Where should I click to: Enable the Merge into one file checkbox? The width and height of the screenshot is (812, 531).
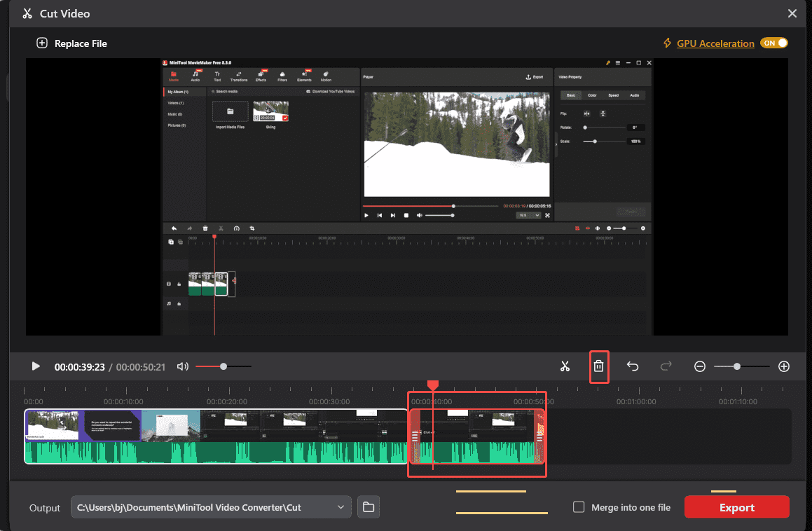tap(579, 507)
